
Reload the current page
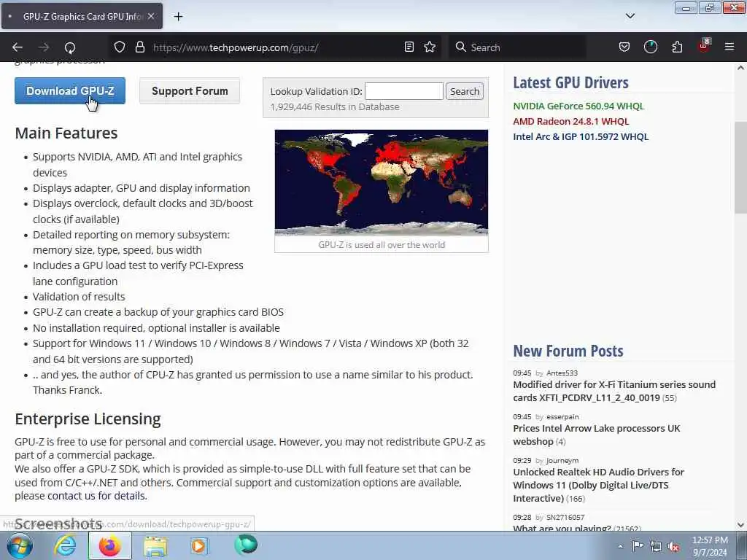click(x=70, y=47)
